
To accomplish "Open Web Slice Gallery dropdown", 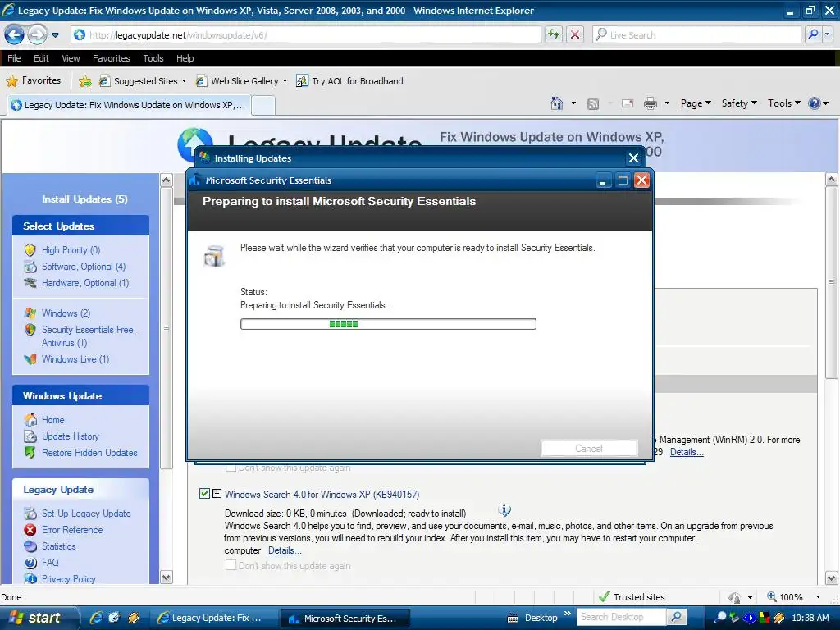I will pos(242,81).
